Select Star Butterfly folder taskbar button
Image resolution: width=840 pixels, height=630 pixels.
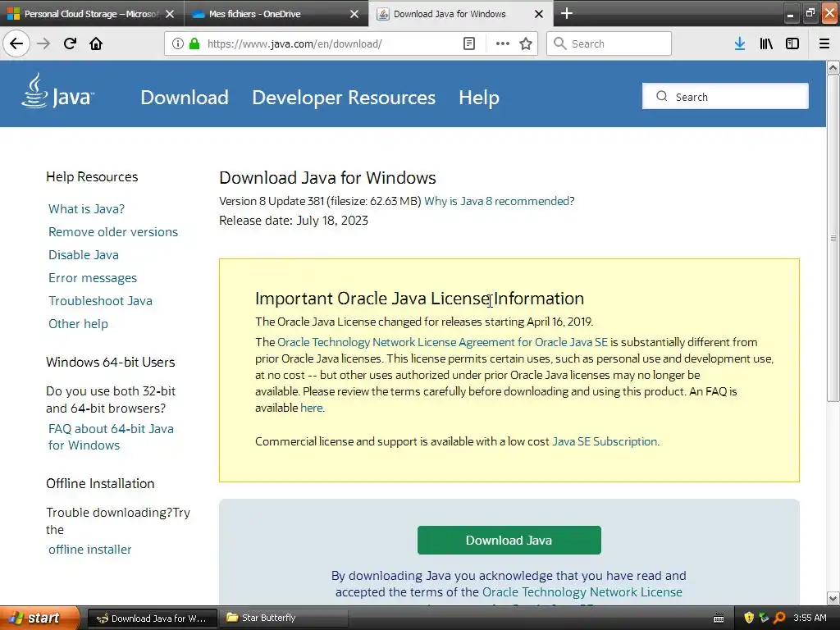tap(283, 619)
